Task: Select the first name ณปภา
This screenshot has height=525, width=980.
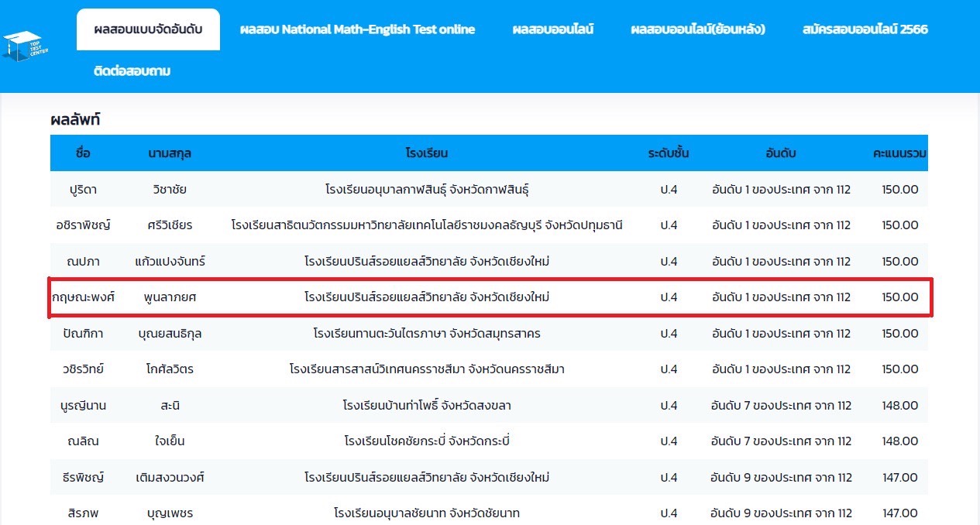Action: pyautogui.click(x=83, y=261)
